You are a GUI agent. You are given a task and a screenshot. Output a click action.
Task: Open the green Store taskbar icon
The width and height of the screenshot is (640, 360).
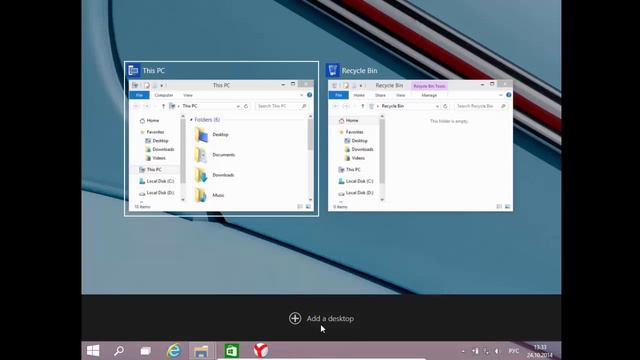point(231,351)
